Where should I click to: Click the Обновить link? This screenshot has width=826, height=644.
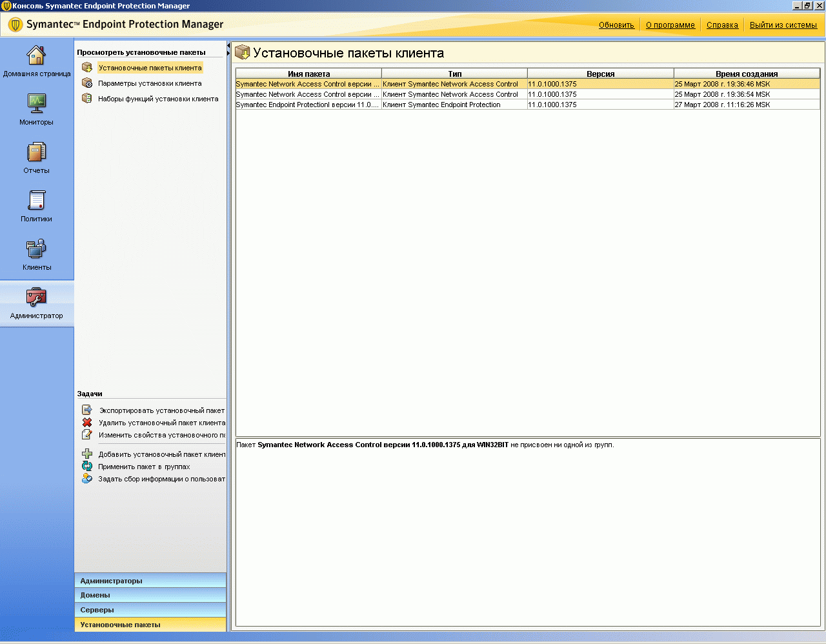click(x=616, y=25)
